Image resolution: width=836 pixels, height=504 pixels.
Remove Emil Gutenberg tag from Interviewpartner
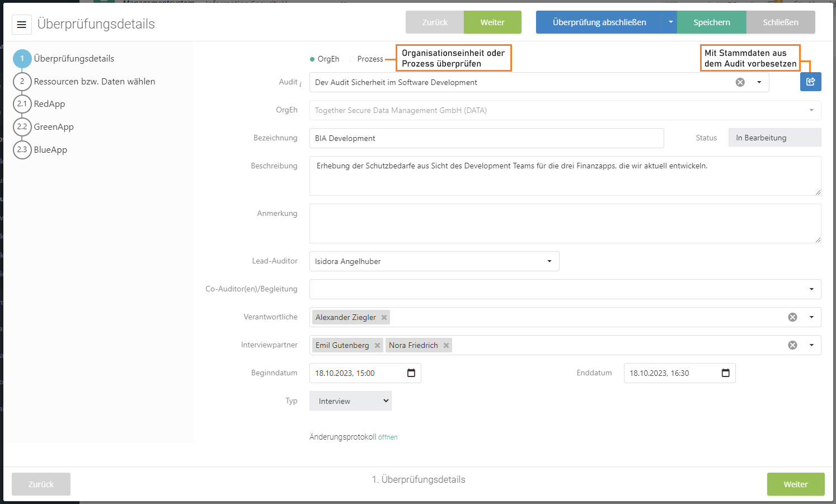(377, 345)
